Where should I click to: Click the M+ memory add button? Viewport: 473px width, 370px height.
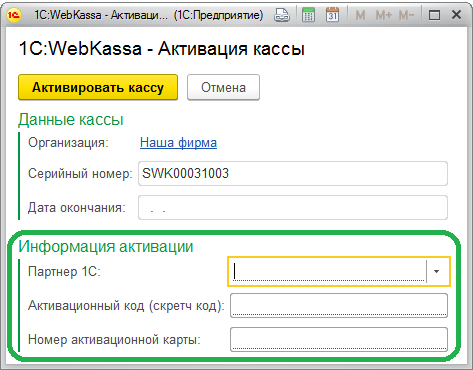[x=384, y=15]
